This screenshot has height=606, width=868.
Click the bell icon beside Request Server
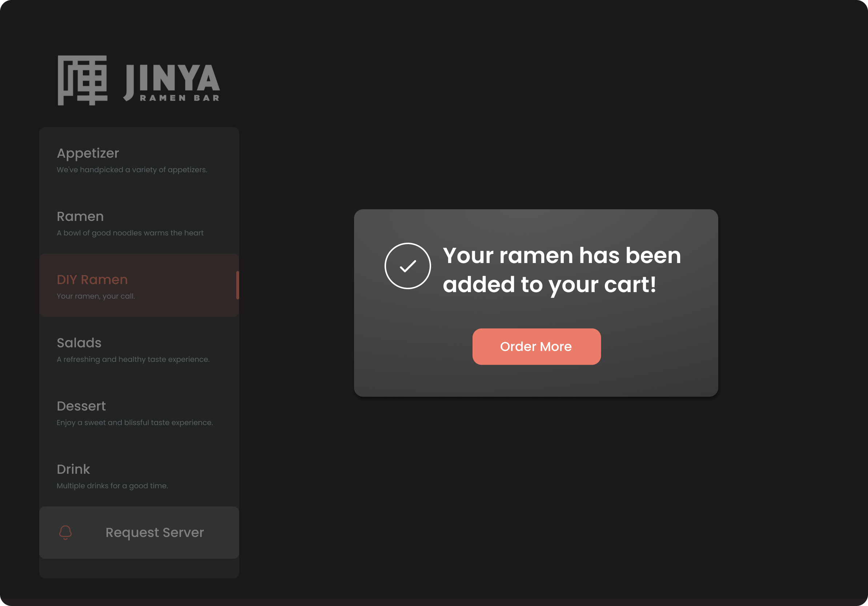pos(65,532)
